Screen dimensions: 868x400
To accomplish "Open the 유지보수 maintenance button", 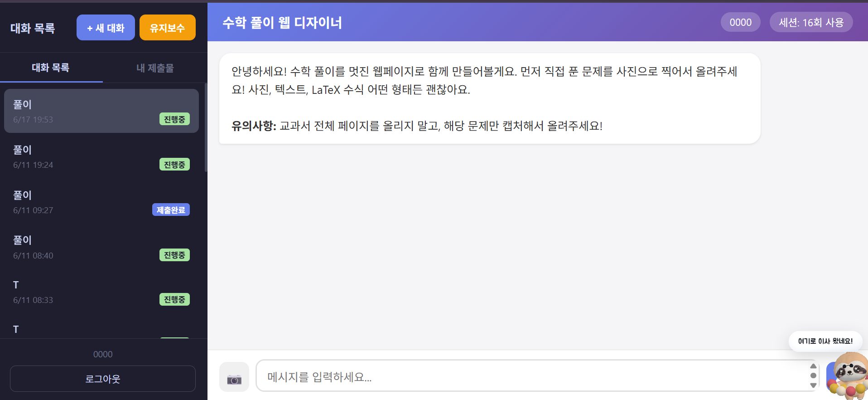I will pyautogui.click(x=168, y=28).
